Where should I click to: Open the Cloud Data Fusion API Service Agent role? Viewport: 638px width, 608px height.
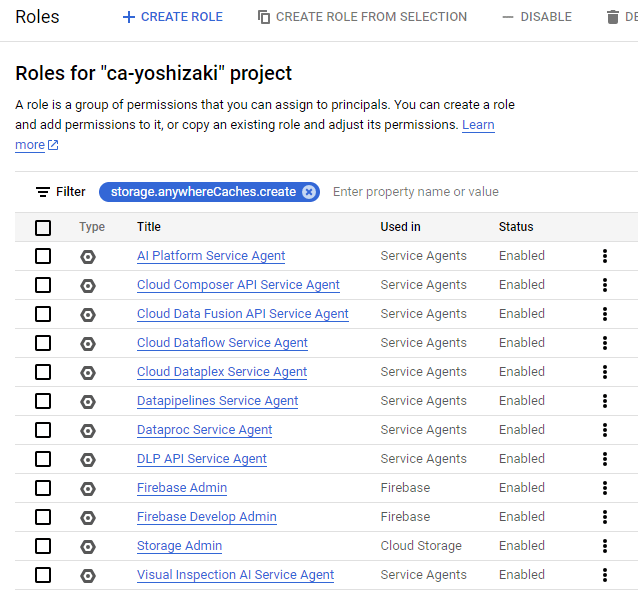pyautogui.click(x=243, y=314)
